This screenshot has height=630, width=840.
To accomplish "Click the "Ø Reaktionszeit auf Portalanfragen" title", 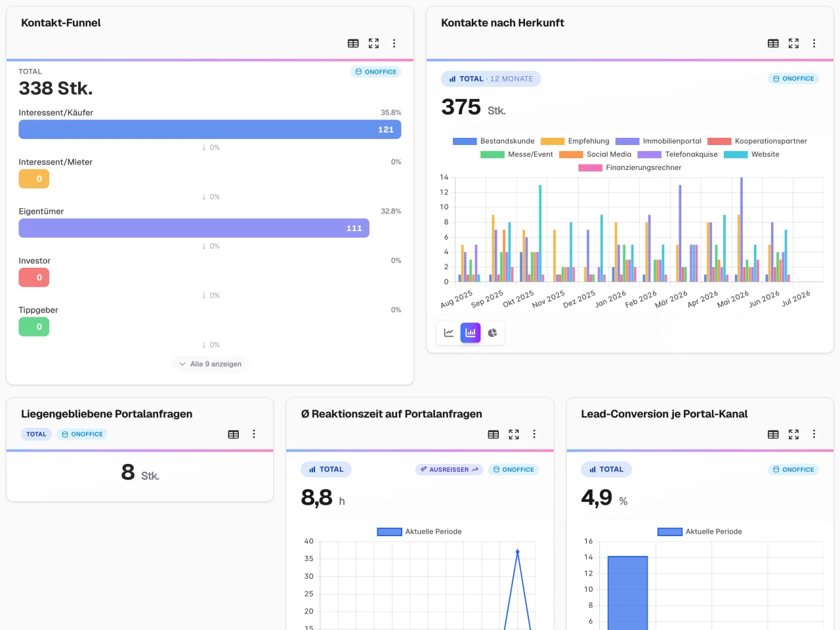I will click(x=392, y=414).
